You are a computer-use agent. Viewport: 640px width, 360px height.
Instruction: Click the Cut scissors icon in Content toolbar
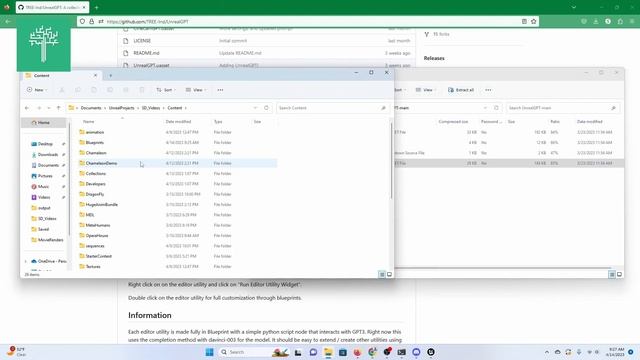click(62, 90)
